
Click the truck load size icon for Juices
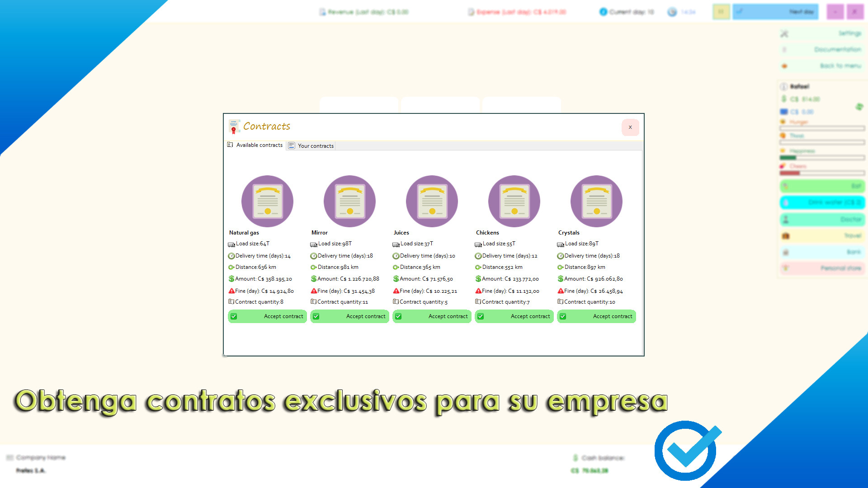pos(396,244)
